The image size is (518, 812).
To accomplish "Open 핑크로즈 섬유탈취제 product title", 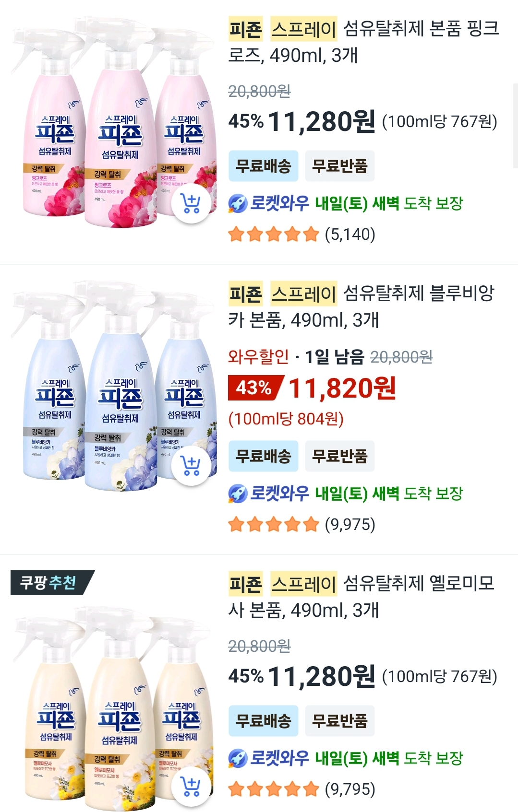I will 363,42.
